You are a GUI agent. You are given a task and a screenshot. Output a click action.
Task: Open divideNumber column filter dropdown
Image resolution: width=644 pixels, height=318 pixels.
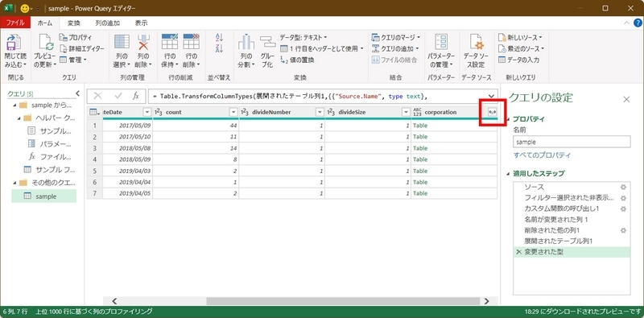pos(320,112)
